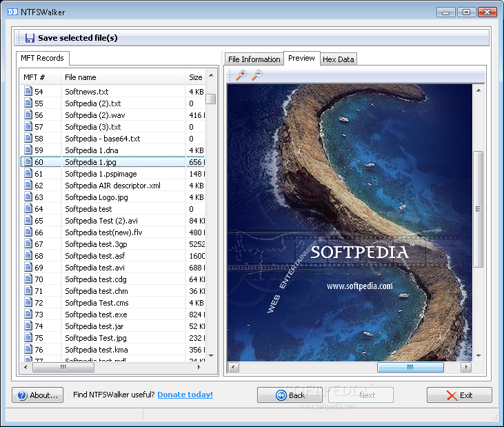Image resolution: width=504 pixels, height=427 pixels.
Task: Click file icon for MFT record 59
Action: pos(28,150)
